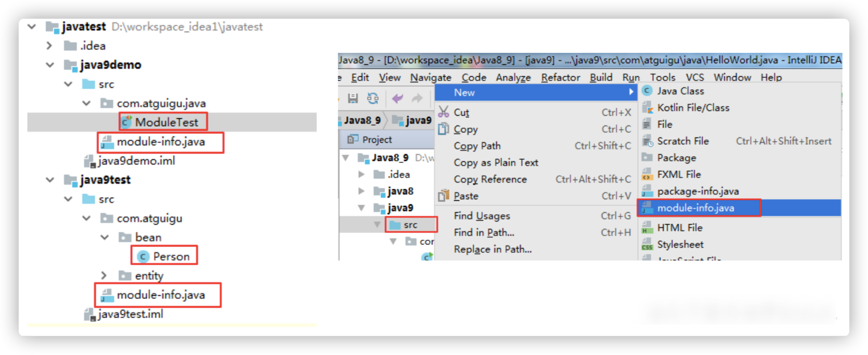Expand the entity package node

[x=104, y=276]
